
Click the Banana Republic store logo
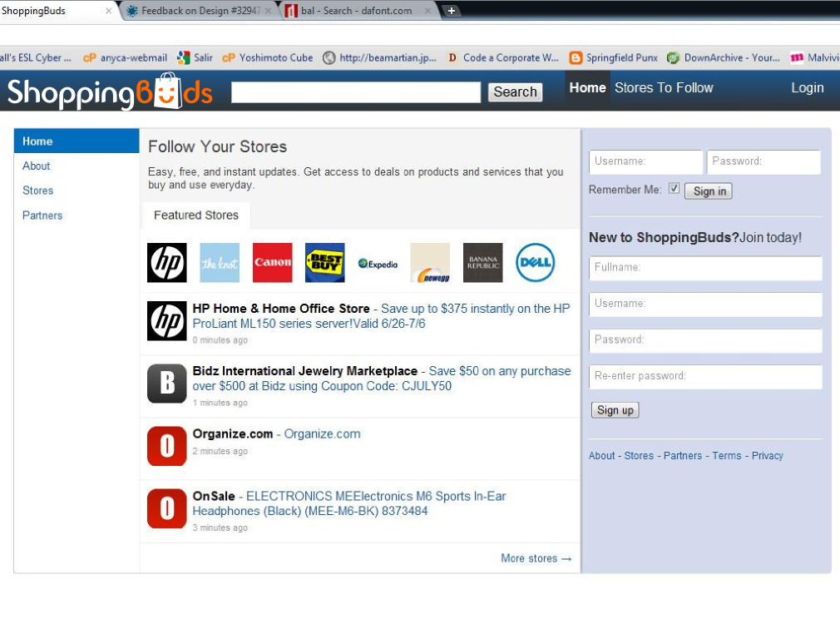tap(482, 263)
